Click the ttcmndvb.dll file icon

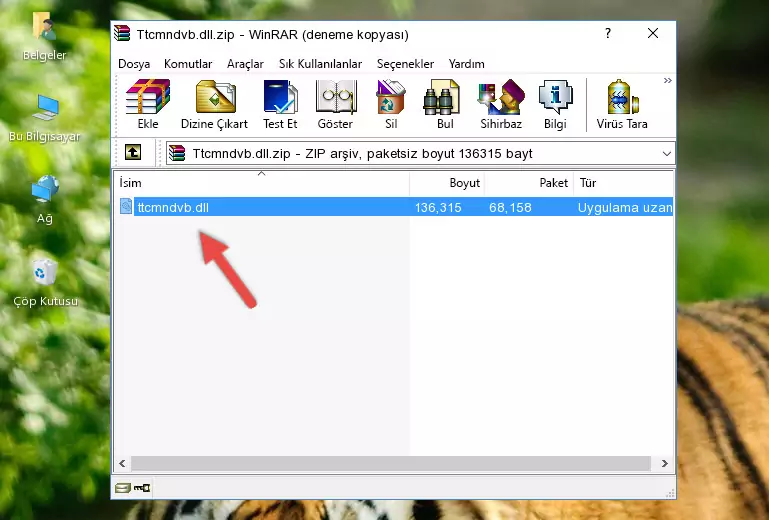[126, 207]
